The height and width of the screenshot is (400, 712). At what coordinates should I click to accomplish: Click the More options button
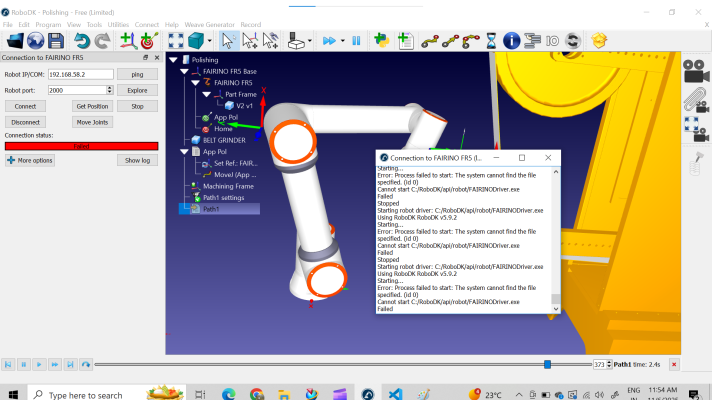30,160
